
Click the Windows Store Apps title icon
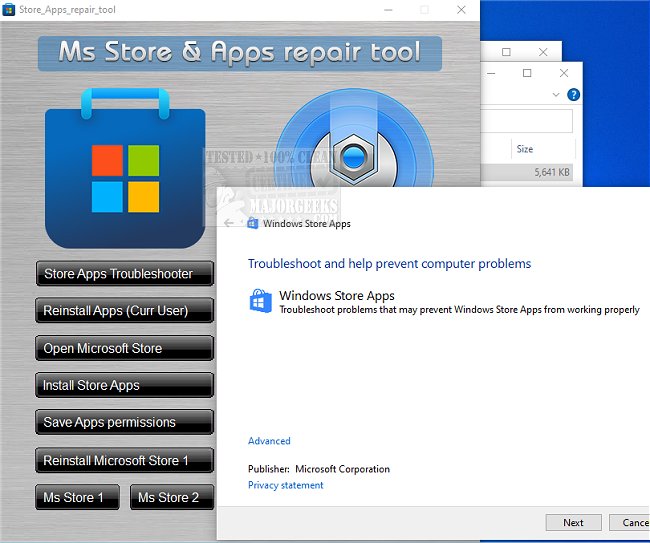pos(252,223)
